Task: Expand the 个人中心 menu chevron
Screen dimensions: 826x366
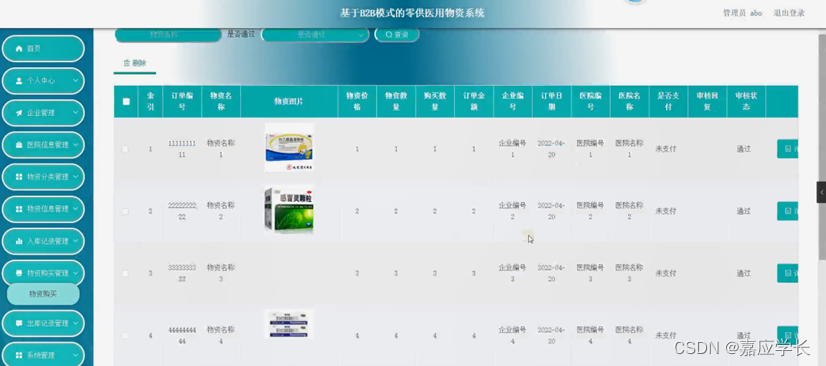Action: click(x=75, y=81)
